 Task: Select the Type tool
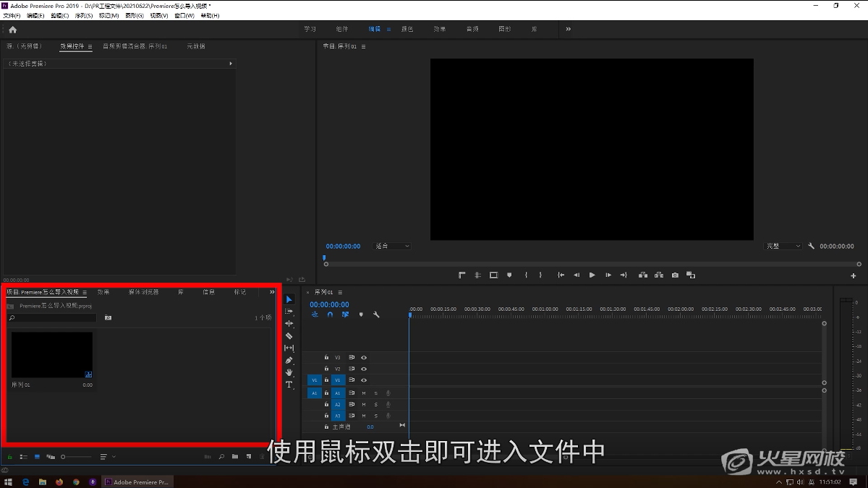tap(289, 385)
